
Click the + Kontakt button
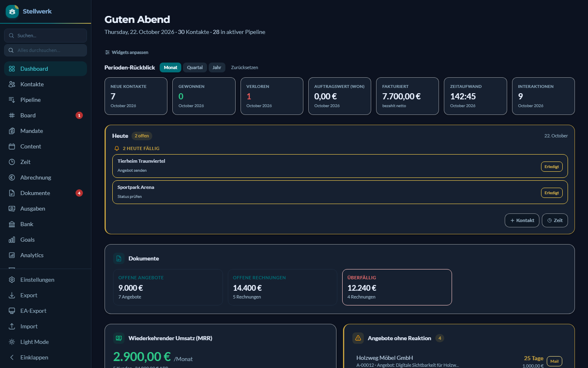(522, 220)
